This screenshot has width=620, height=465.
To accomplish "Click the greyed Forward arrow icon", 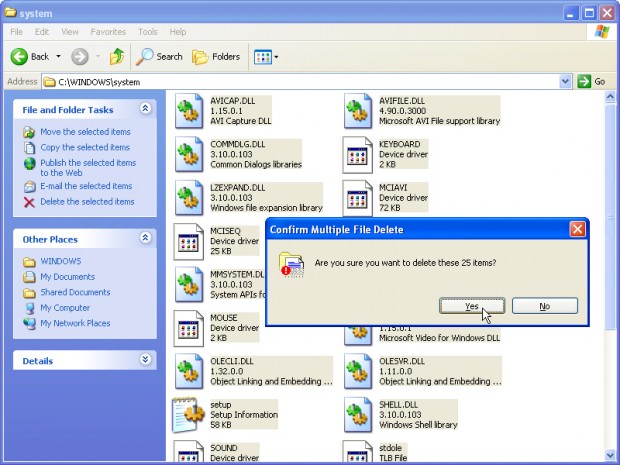I will (x=80, y=57).
